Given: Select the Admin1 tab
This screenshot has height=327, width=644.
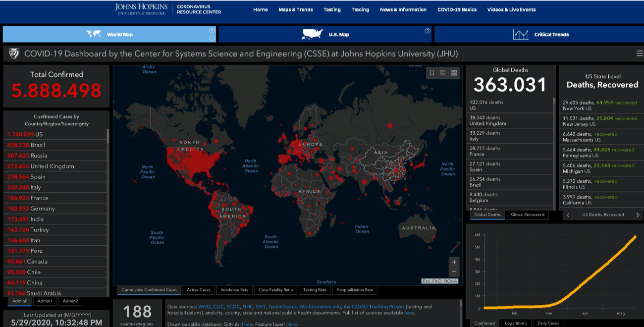Looking at the screenshot, I should (45, 301).
